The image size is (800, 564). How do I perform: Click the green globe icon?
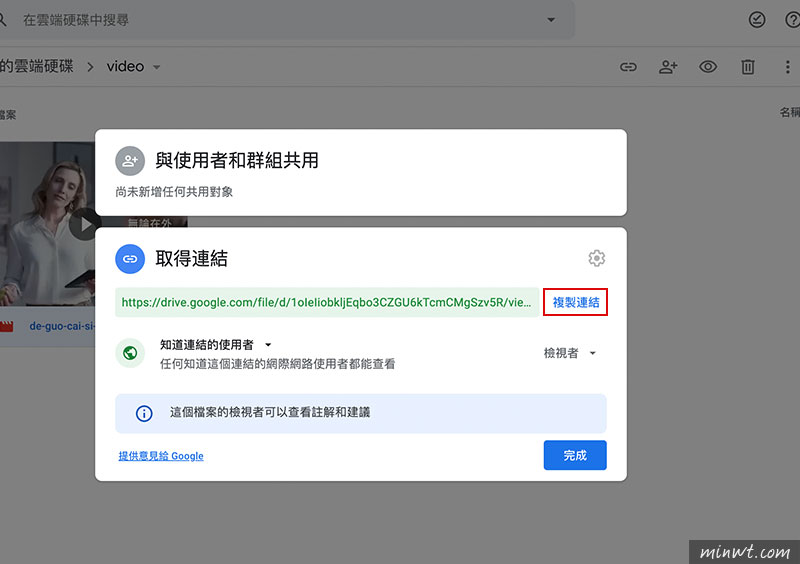click(130, 353)
